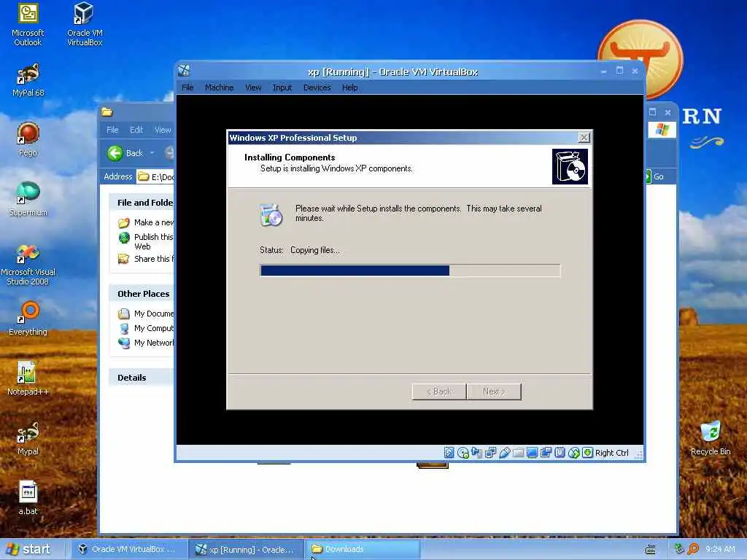Click the VirtualBox window title bar icon
747x560 pixels.
click(x=185, y=71)
